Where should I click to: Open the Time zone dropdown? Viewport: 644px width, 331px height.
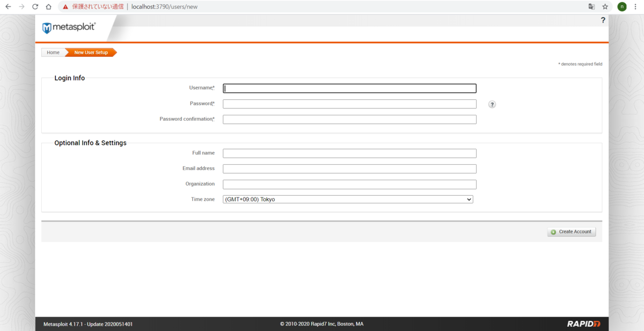click(348, 200)
